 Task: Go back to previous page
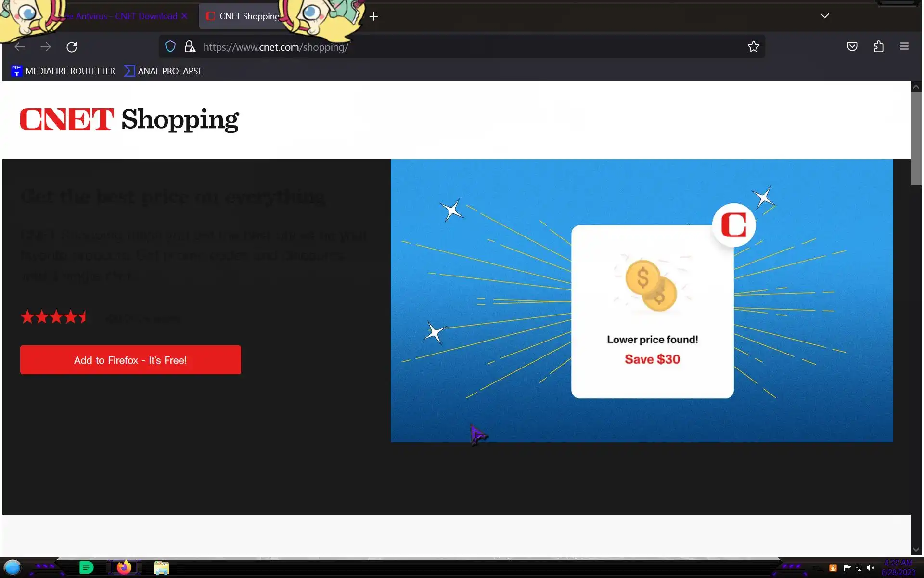pyautogui.click(x=20, y=47)
